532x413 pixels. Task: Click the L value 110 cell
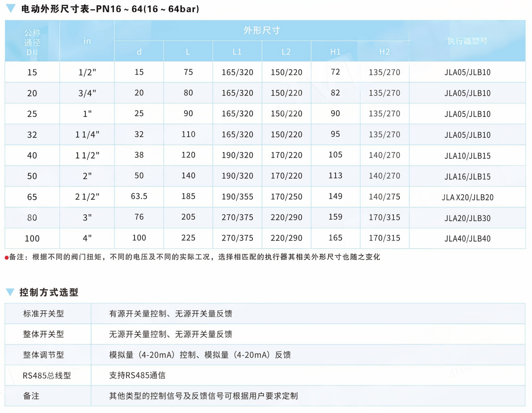coord(188,134)
